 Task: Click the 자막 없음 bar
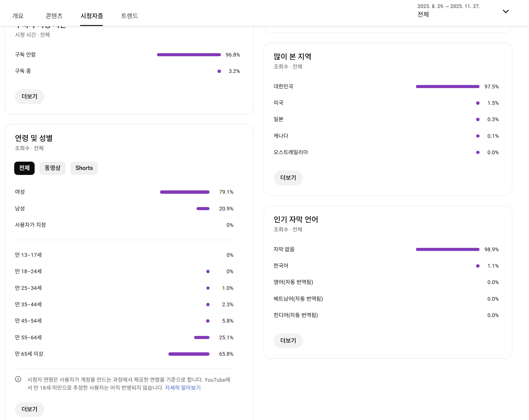pyautogui.click(x=447, y=249)
